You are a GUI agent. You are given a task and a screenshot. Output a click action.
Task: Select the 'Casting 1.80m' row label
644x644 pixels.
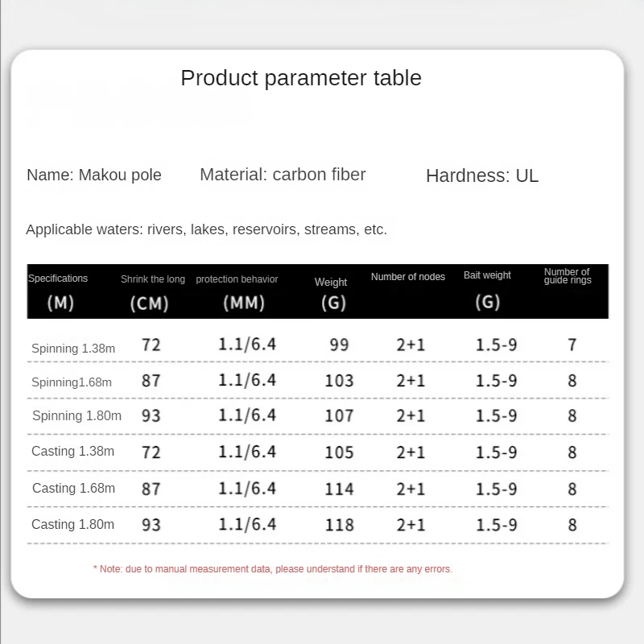point(72,525)
